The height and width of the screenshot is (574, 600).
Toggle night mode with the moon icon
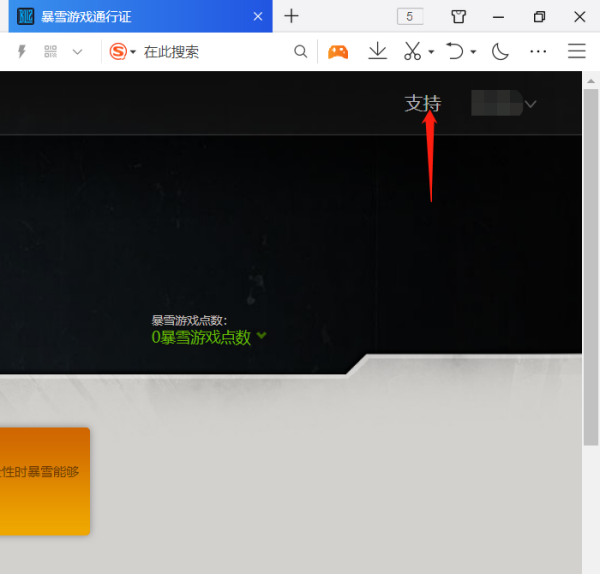[500, 51]
